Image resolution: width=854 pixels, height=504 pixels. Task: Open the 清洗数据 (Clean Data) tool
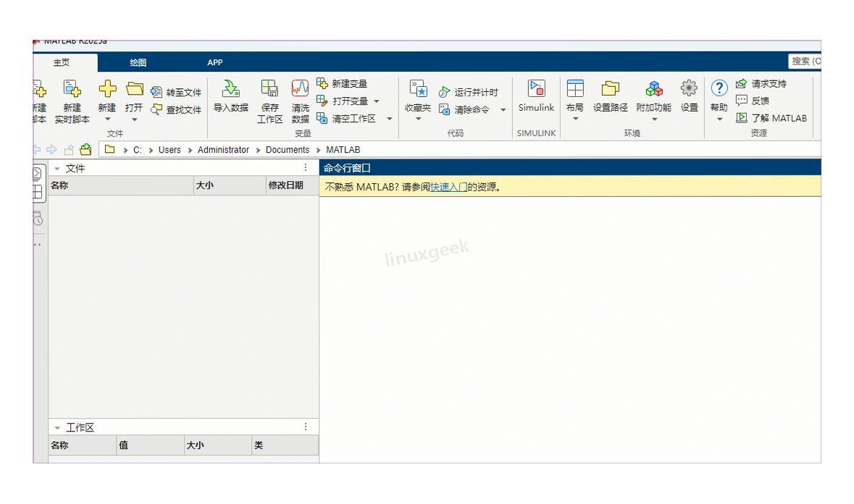coord(300,89)
